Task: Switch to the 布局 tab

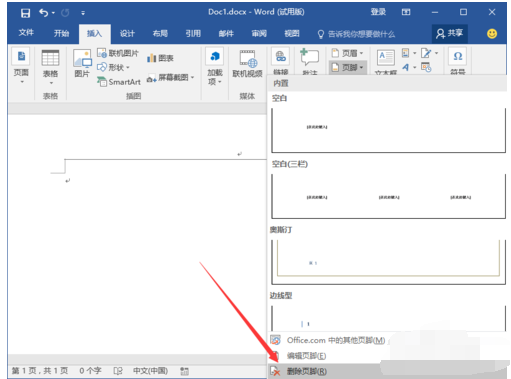Action: click(x=160, y=34)
